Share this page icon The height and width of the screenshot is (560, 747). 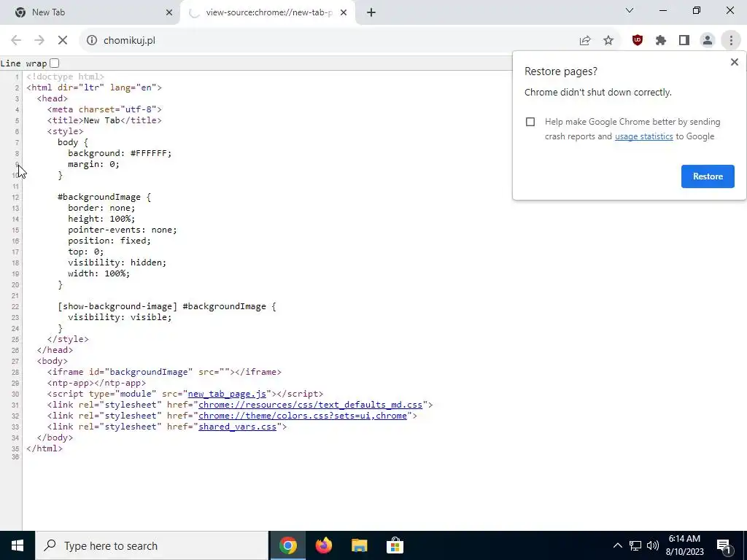pos(585,41)
